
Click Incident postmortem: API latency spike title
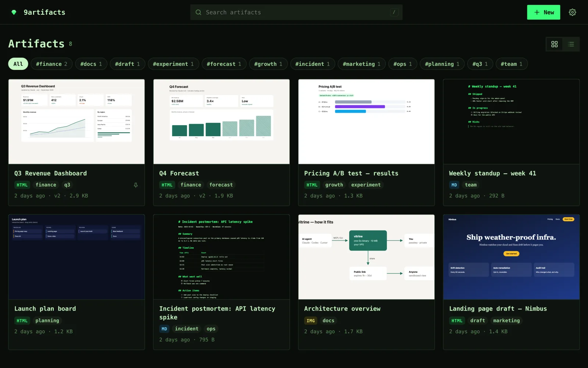[217, 313]
